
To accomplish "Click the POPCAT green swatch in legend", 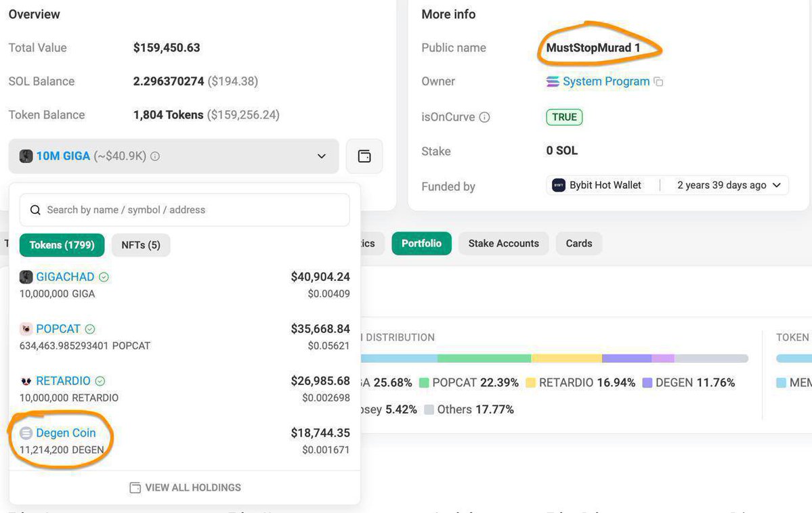I will (x=423, y=383).
